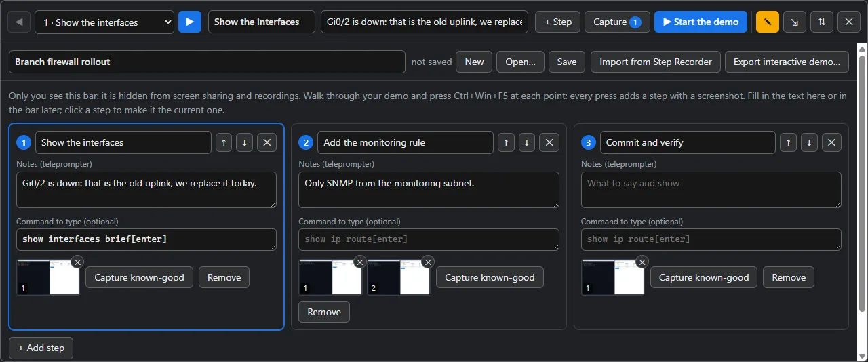This screenshot has height=362, width=868.
Task: Move step 2 "Add the monitoring rule" down
Action: [527, 142]
